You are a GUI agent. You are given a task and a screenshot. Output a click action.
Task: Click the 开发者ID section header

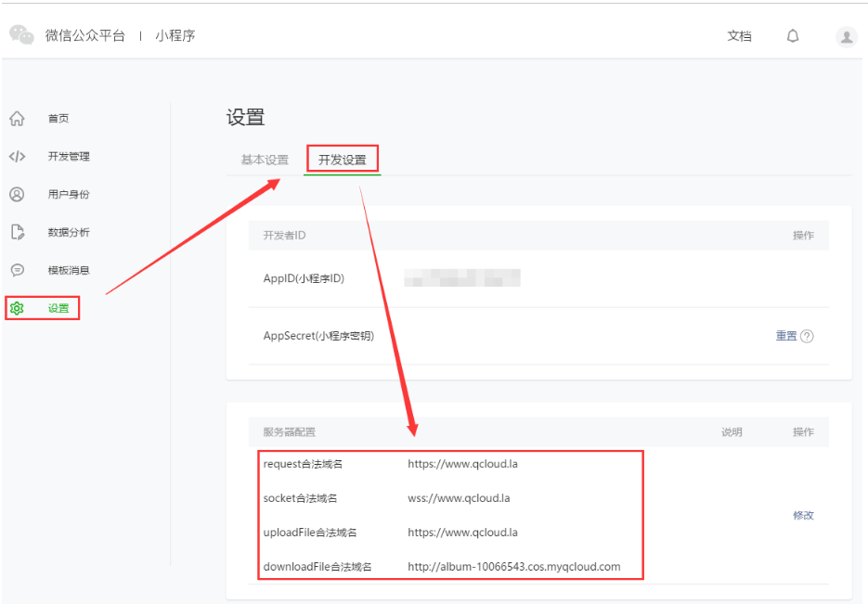[x=284, y=236]
